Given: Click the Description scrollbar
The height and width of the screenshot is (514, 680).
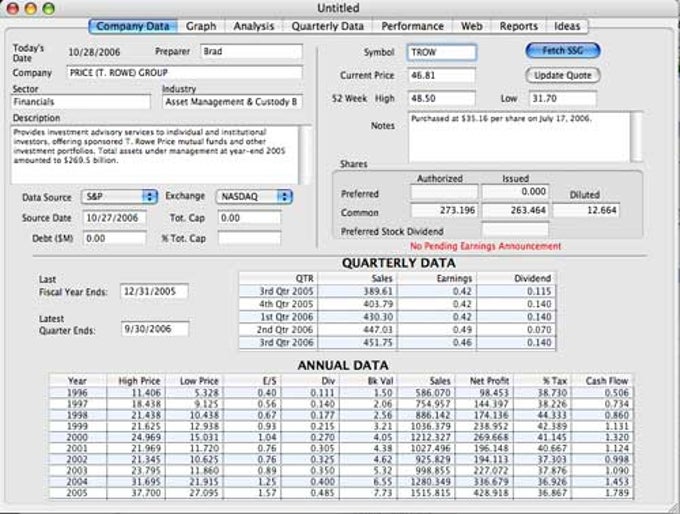Looking at the screenshot, I should (305, 155).
